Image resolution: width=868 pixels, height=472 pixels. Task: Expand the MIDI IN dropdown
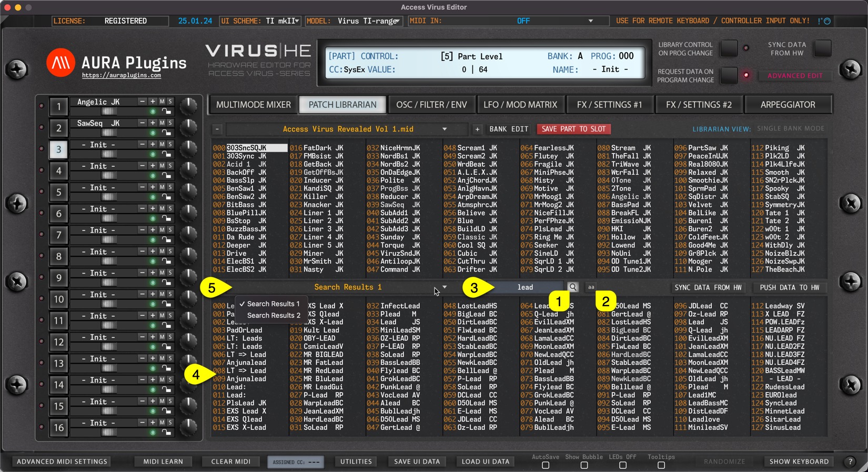[x=590, y=21]
